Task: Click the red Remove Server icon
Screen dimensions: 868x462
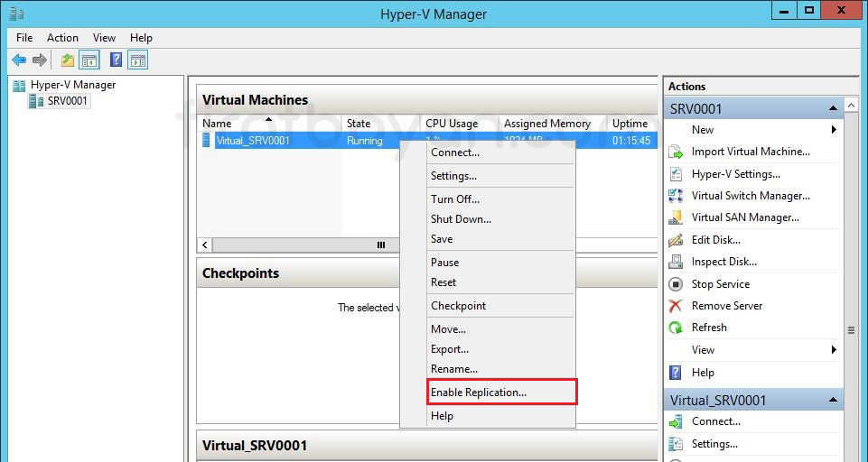Action: pos(676,306)
